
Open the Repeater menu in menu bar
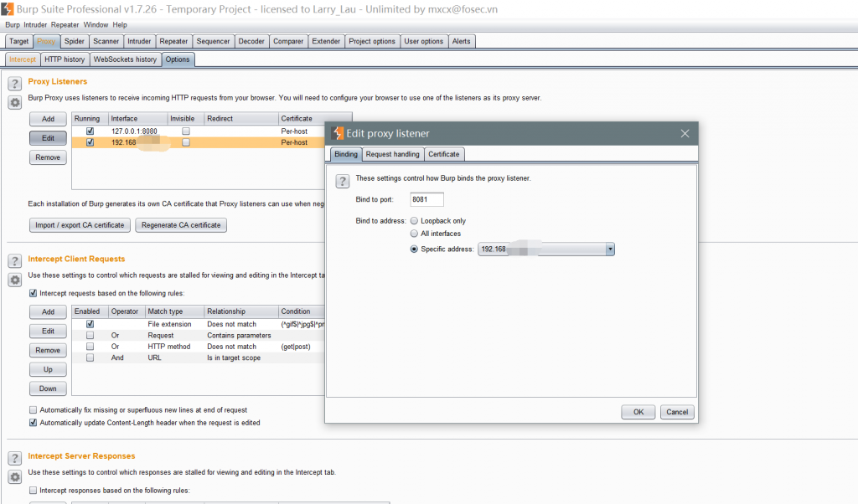[x=65, y=24]
